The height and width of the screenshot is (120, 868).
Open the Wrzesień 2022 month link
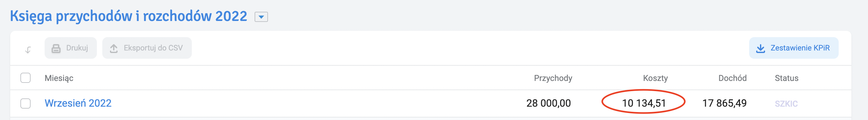tap(78, 103)
